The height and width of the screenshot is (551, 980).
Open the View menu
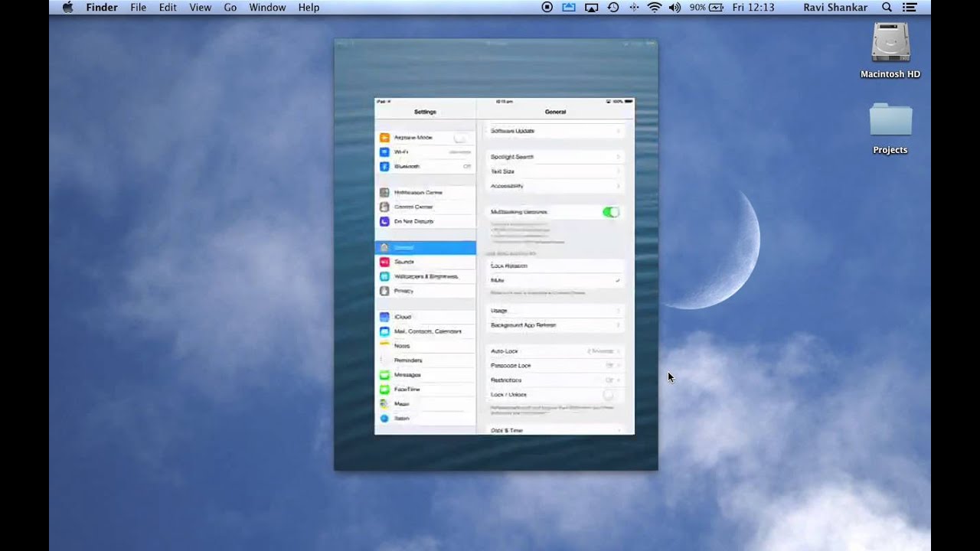click(x=201, y=8)
